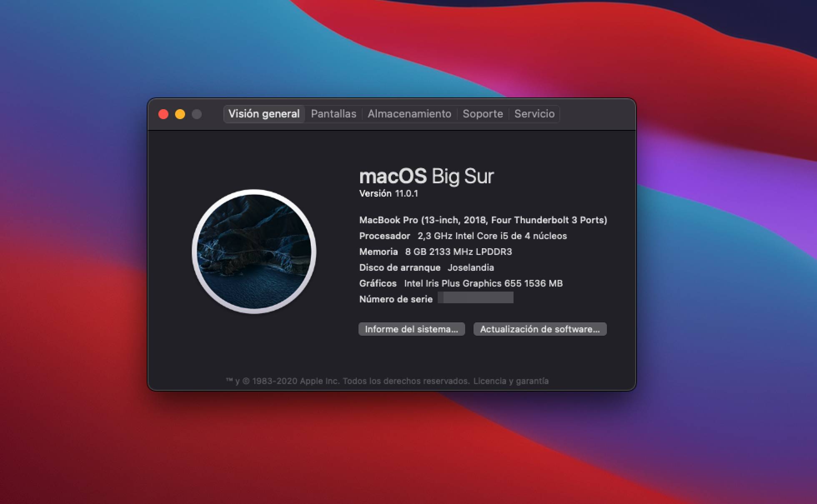
Task: Click the Número de serie label
Action: [396, 299]
